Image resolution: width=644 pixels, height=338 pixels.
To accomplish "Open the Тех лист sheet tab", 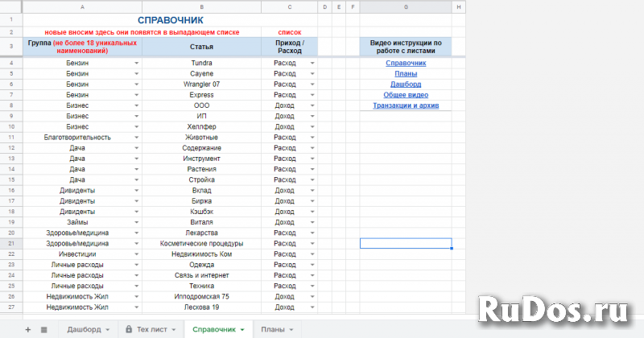I will [153, 329].
